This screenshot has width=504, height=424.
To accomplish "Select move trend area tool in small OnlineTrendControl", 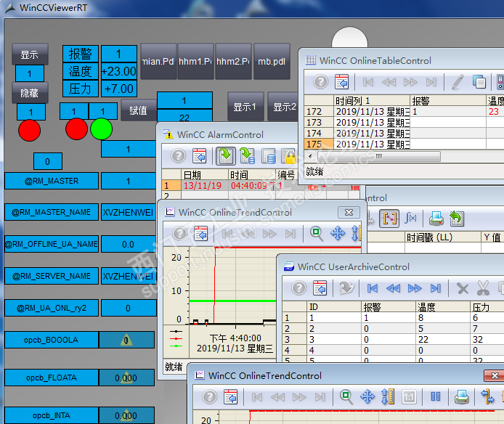I will tap(338, 234).
